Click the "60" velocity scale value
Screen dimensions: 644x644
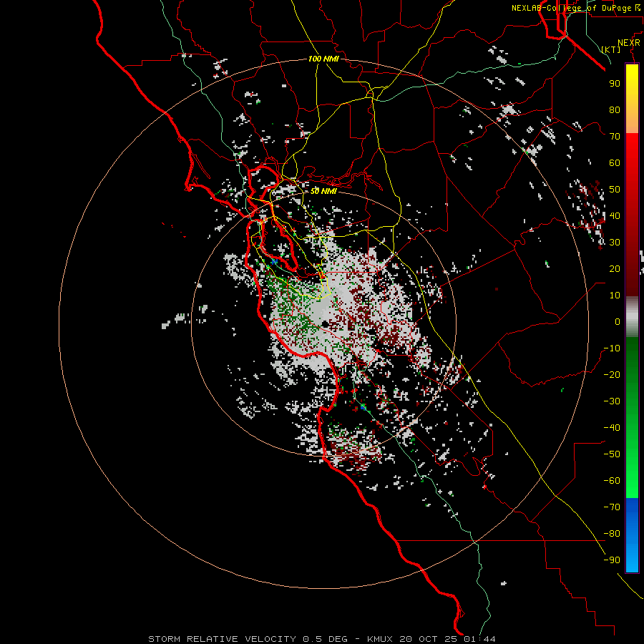[x=615, y=163]
